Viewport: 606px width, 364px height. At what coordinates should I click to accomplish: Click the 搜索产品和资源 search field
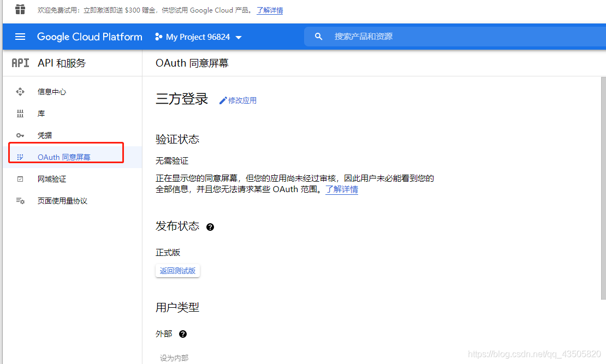pos(455,37)
